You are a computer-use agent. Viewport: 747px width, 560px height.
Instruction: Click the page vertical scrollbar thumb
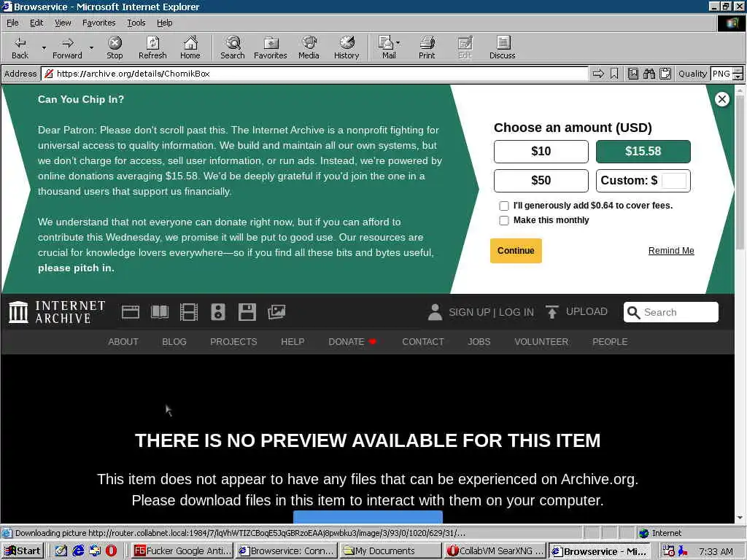[x=740, y=171]
